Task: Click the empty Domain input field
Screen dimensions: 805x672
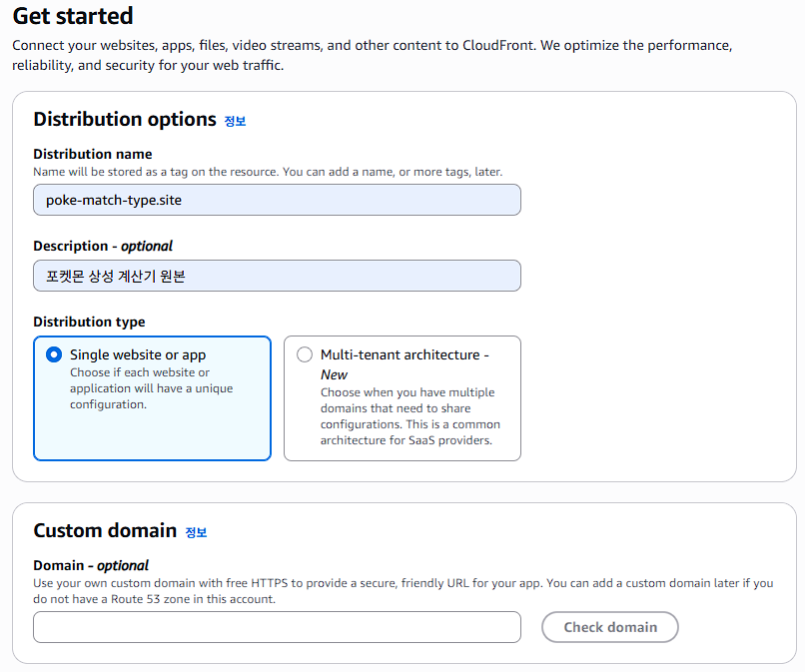Action: 277,627
